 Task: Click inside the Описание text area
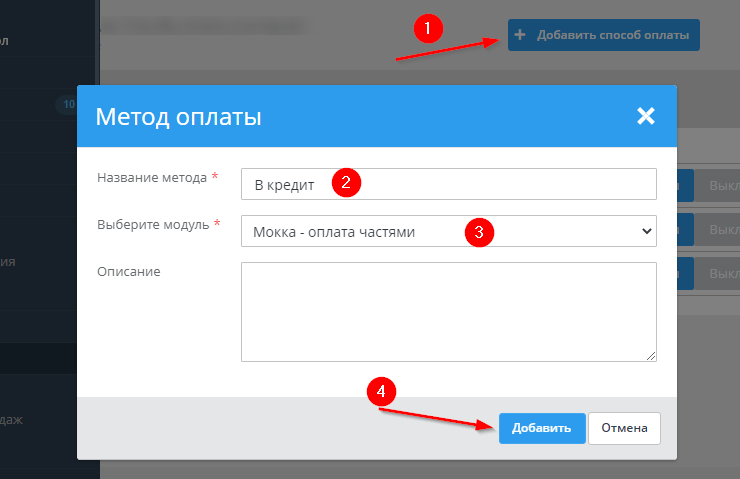(x=448, y=311)
